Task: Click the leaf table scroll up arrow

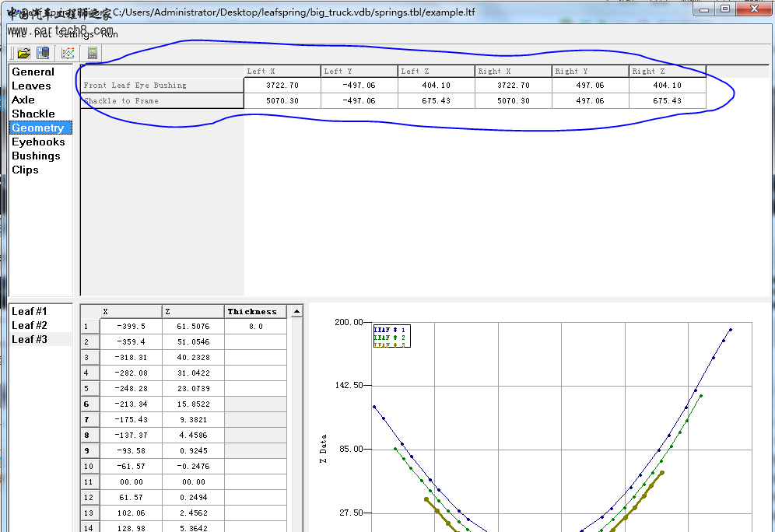Action: (x=296, y=311)
